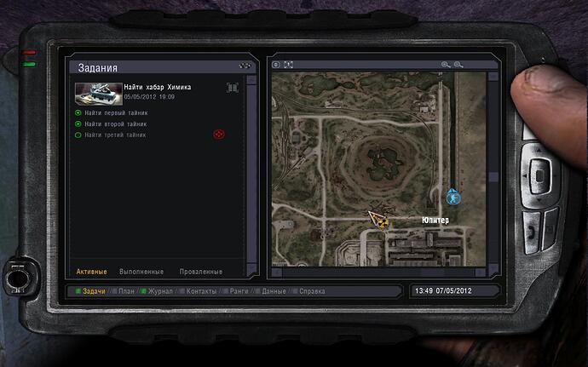Center map on player icon button
This screenshot has height=367, width=588.
tap(275, 65)
